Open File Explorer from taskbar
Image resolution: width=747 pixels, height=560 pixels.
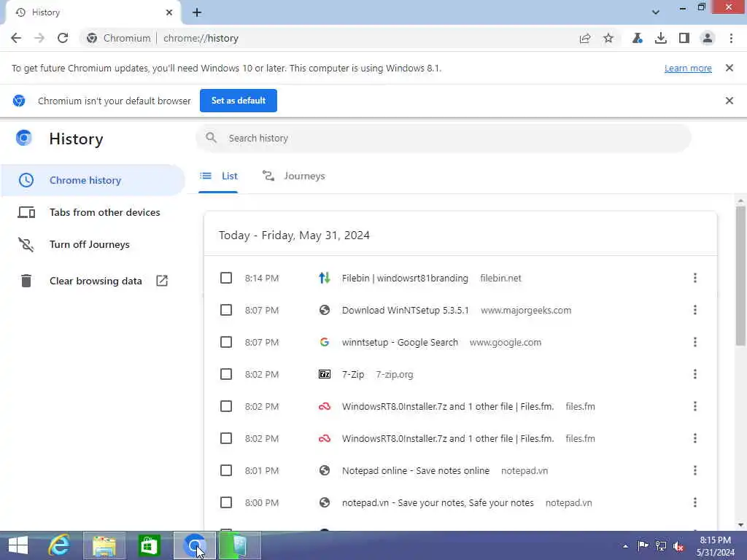104,545
